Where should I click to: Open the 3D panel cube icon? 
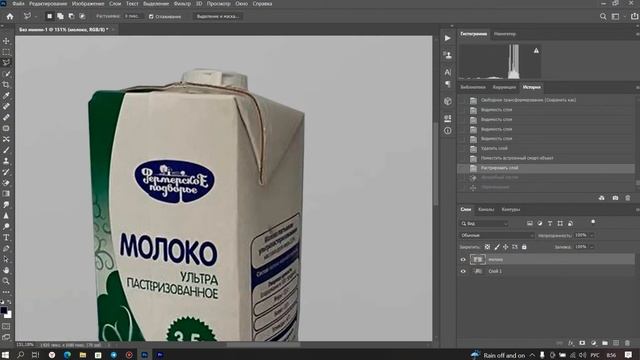click(448, 101)
